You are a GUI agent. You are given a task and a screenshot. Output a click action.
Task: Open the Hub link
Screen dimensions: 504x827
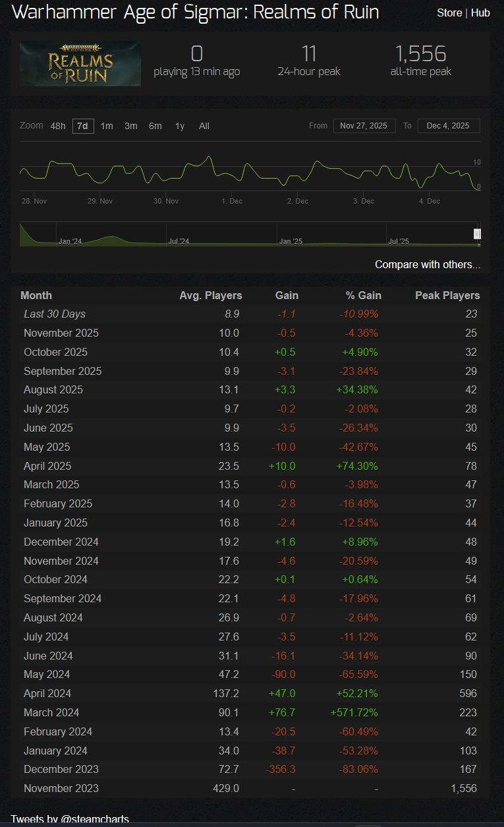pos(480,13)
